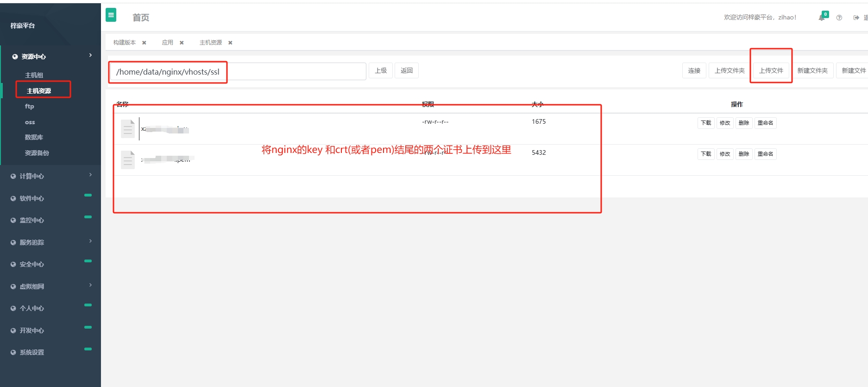Open 主机组 in the sidebar
The height and width of the screenshot is (387, 868).
(x=34, y=75)
